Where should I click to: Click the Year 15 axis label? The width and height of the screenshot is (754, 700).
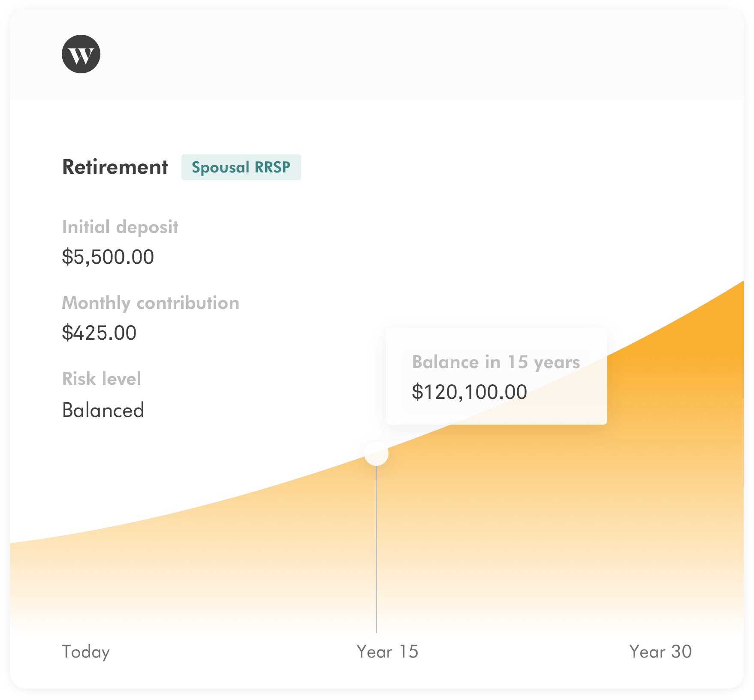pyautogui.click(x=387, y=652)
